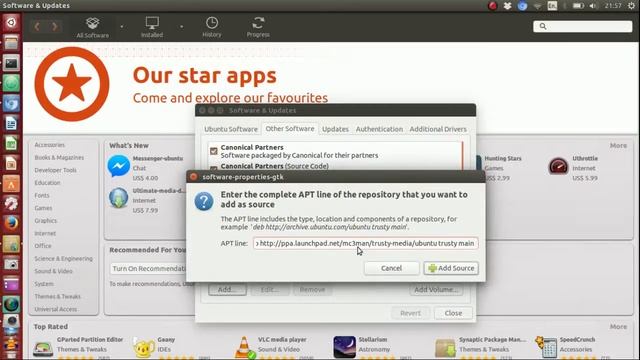Open the History view in toolbar
The image size is (640, 360).
(212, 27)
